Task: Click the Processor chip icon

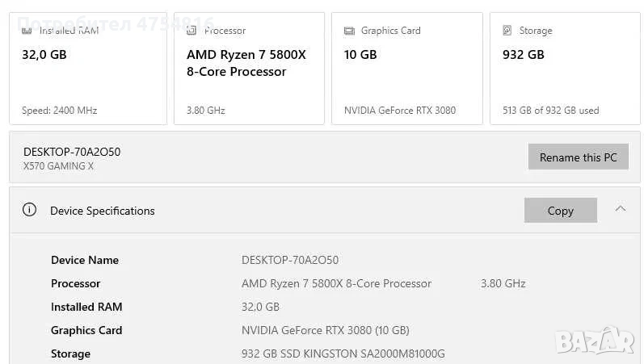Action: (x=192, y=31)
